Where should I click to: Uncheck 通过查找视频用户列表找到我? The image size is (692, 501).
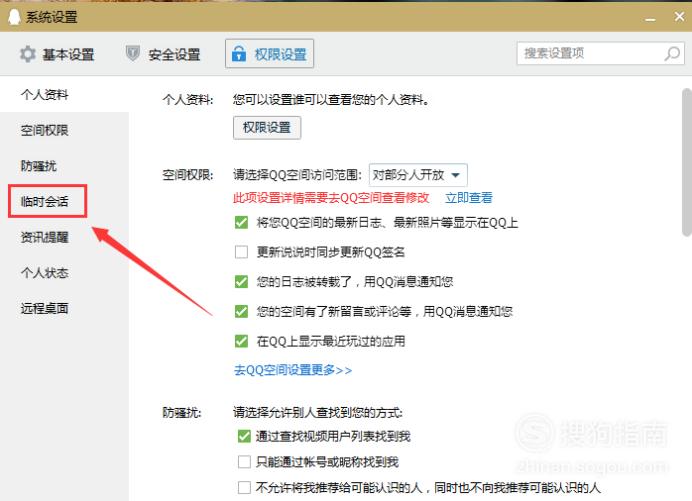(244, 436)
